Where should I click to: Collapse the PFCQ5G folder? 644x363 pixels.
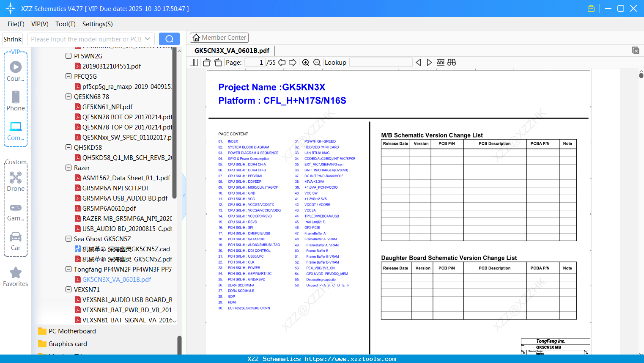pyautogui.click(x=69, y=76)
